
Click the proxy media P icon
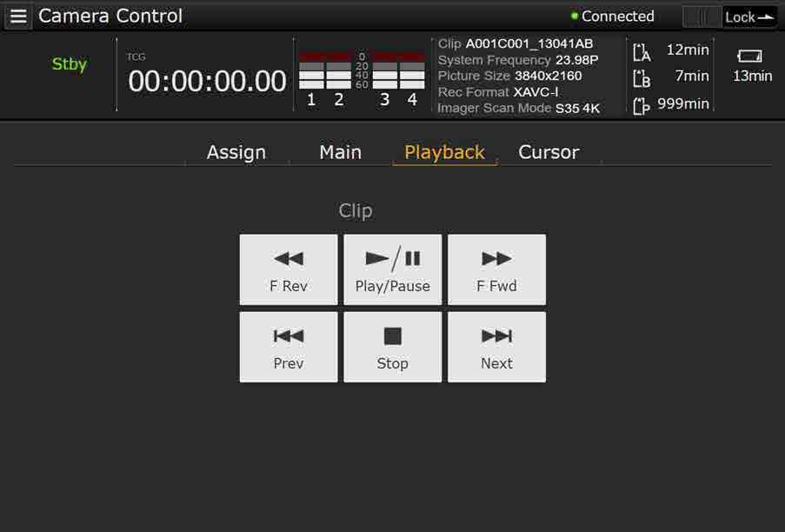(x=642, y=105)
